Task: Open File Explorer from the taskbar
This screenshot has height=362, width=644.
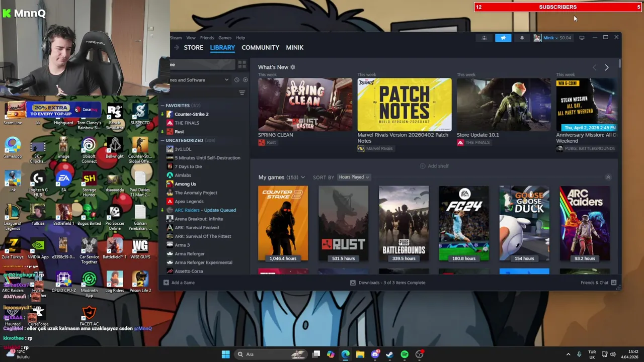Action: pyautogui.click(x=360, y=354)
